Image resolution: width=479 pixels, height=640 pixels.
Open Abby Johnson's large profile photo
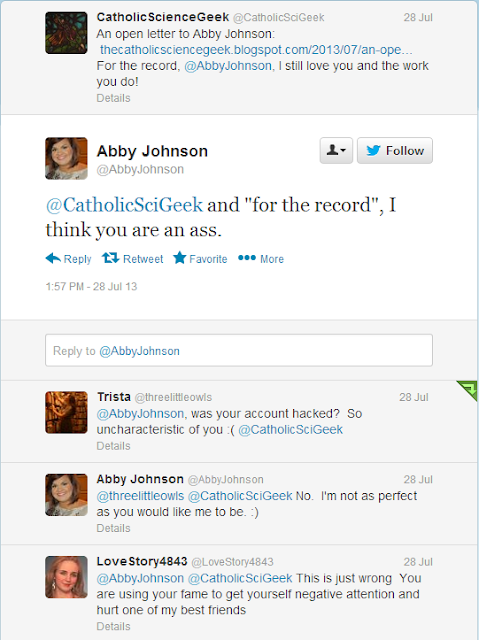point(66,158)
